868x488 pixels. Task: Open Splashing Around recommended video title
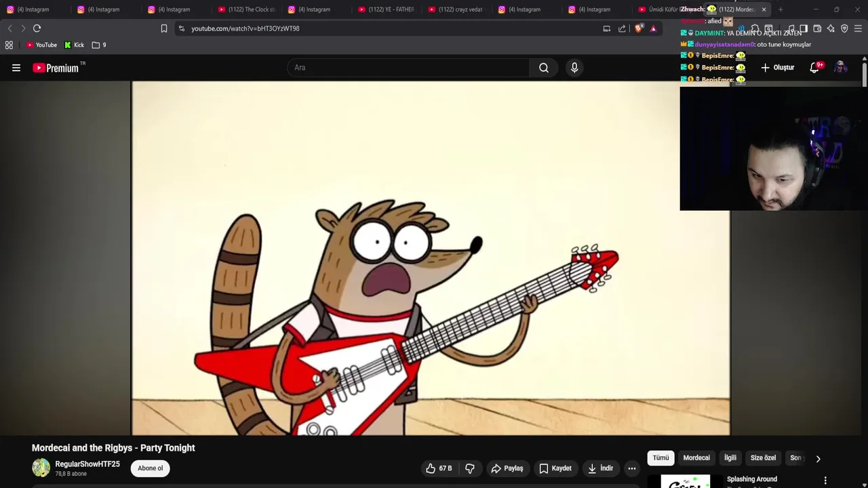tap(752, 479)
